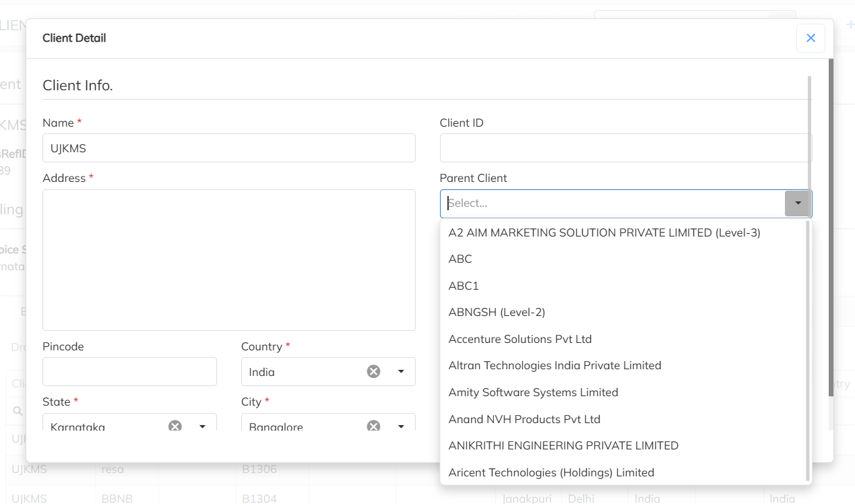Screen dimensions: 855x504
Task: Click the Name input field
Action: click(228, 148)
